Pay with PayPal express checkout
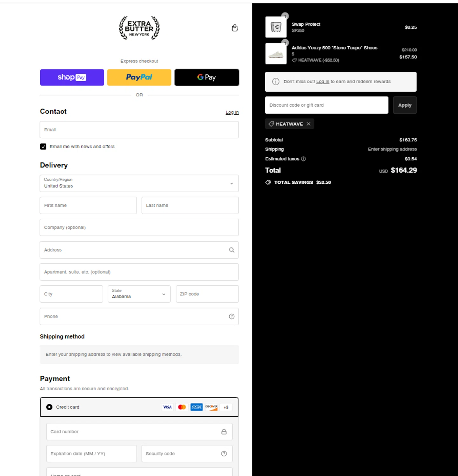This screenshot has width=458, height=476. pyautogui.click(x=139, y=77)
